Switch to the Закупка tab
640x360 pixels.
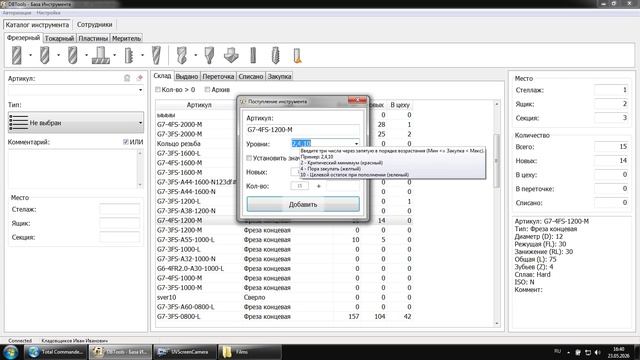coord(279,76)
